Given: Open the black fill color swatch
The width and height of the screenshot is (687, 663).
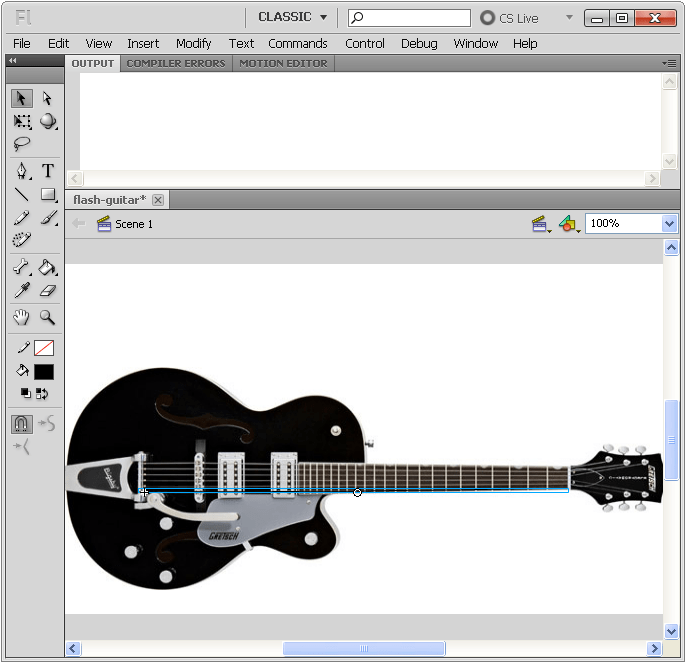Looking at the screenshot, I should click(44, 372).
